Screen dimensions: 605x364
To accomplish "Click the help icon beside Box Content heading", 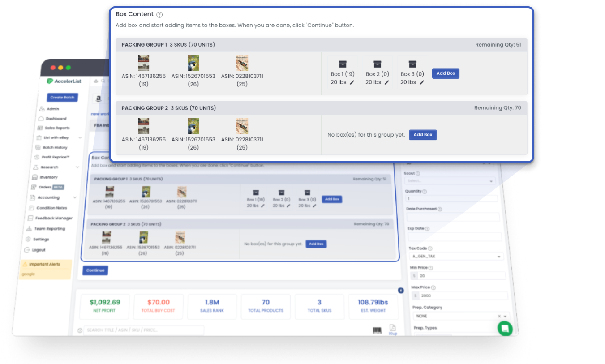I will (159, 15).
